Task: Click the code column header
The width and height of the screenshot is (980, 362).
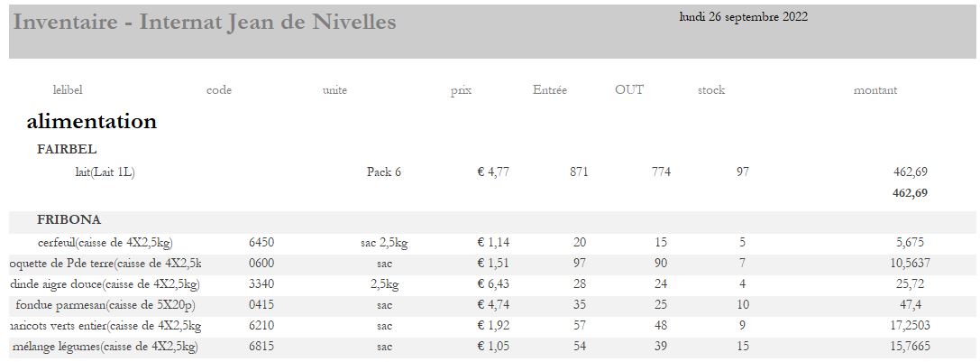Action: pyautogui.click(x=219, y=89)
